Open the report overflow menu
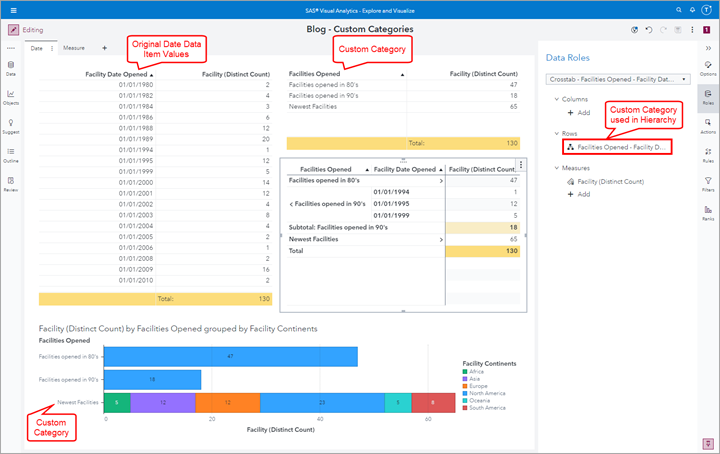The height and width of the screenshot is (454, 720). point(692,30)
